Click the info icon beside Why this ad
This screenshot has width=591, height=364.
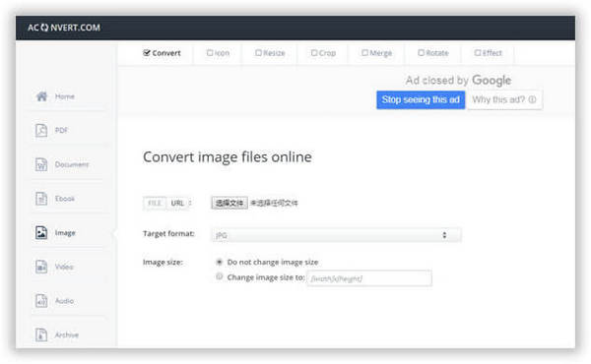coord(532,99)
